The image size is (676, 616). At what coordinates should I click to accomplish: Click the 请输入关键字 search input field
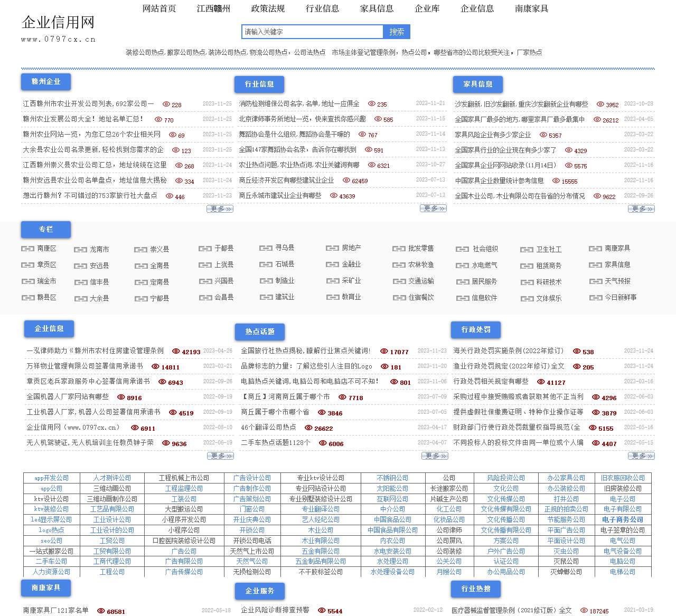[x=312, y=32]
